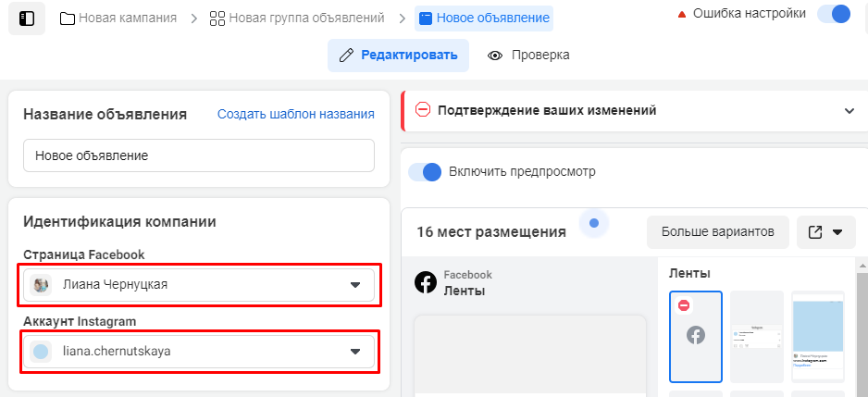Click Создать шаблон названия link
Viewport: 868px width, 397px height.
tap(295, 115)
